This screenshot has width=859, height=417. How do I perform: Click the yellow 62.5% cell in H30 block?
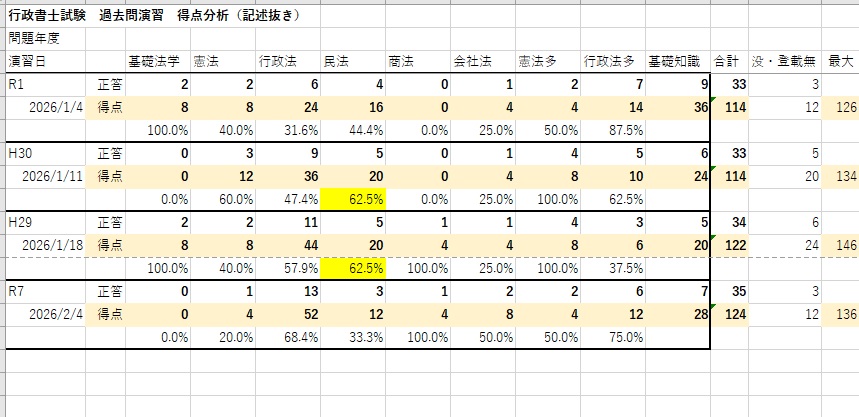point(352,198)
